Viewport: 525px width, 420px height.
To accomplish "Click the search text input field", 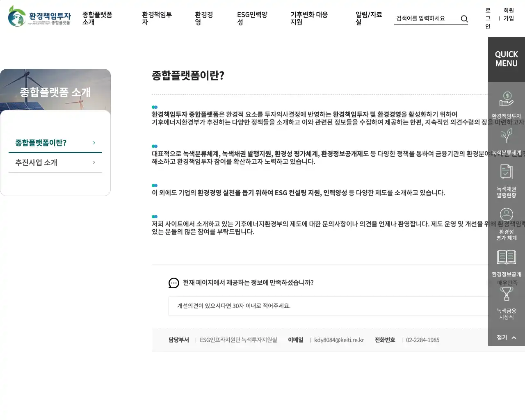I will [426, 18].
